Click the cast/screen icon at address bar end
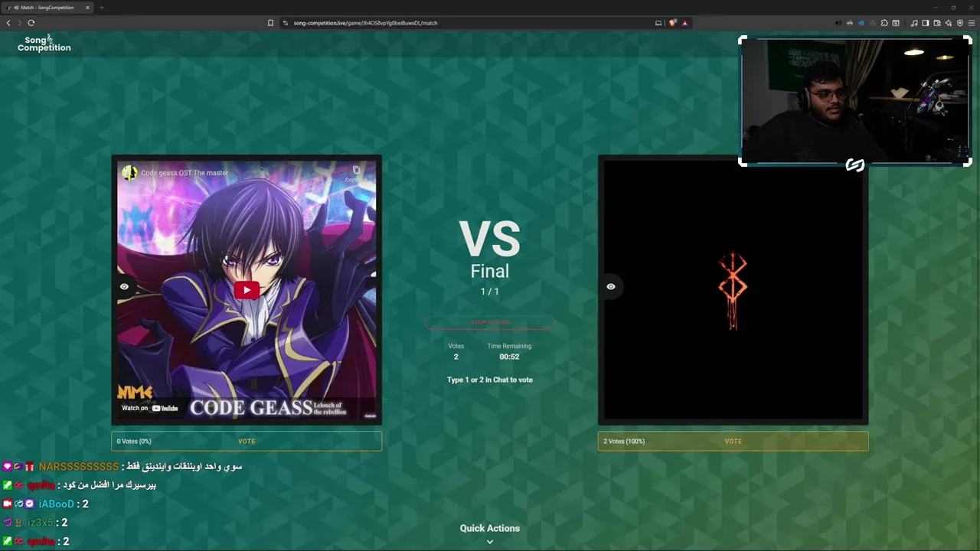980x551 pixels. [x=658, y=23]
